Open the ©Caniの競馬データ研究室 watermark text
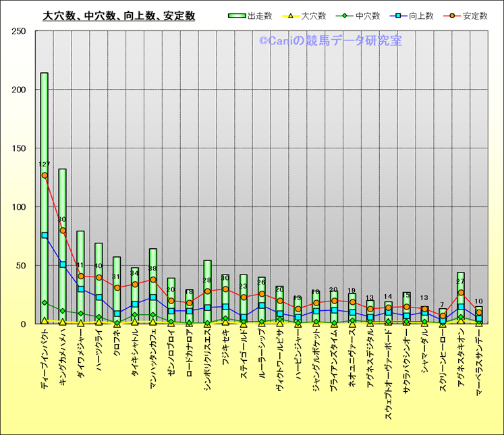The image size is (504, 435). click(330, 41)
